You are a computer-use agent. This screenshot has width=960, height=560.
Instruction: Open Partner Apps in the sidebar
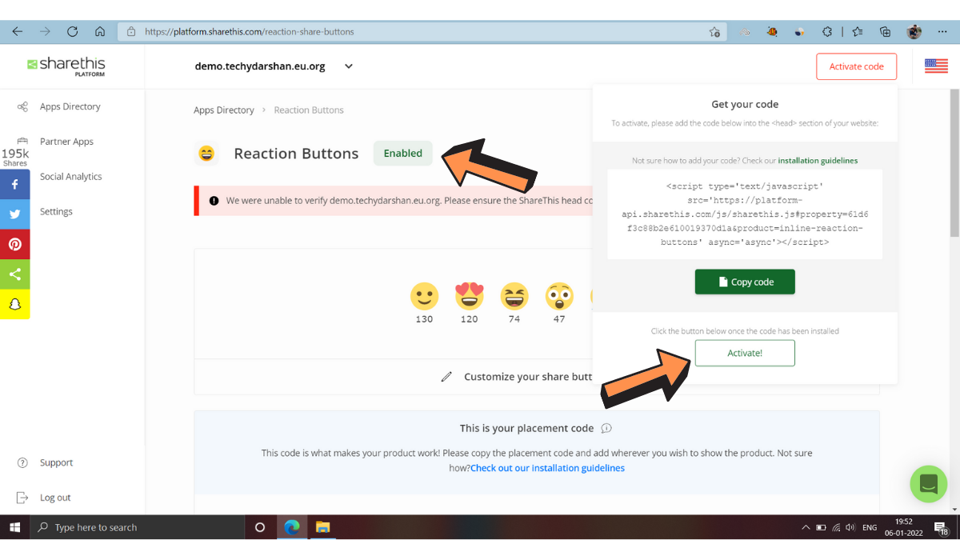66,142
